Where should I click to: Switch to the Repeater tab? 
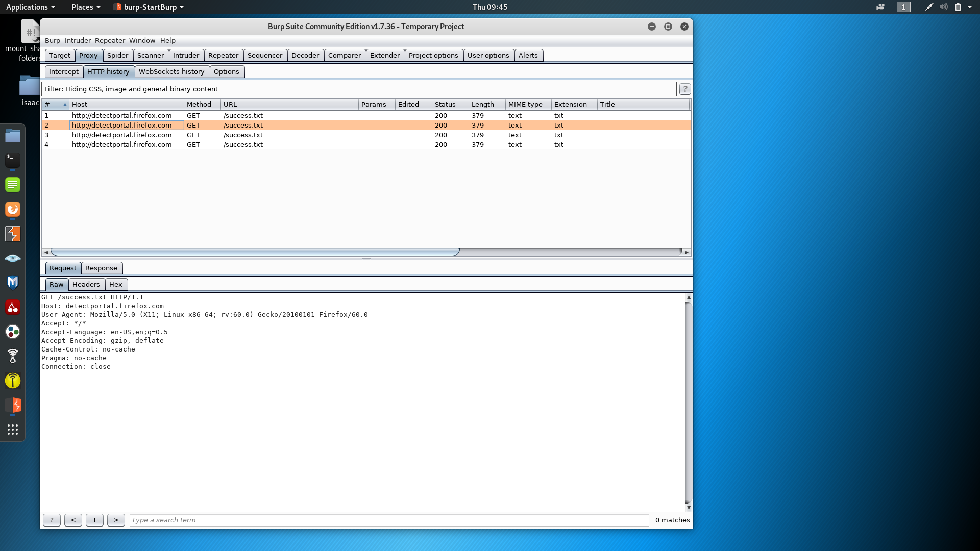pos(224,55)
